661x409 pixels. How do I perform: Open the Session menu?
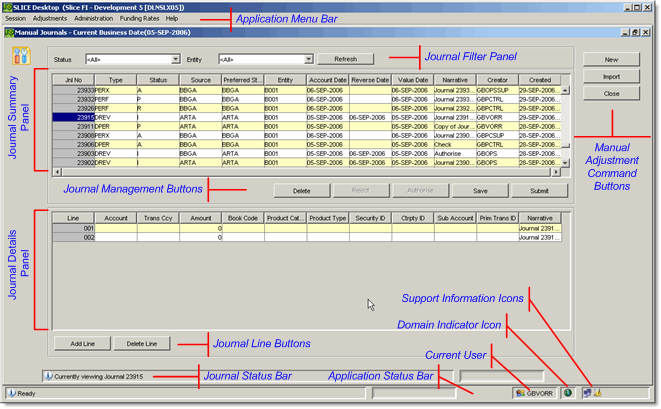pos(15,18)
